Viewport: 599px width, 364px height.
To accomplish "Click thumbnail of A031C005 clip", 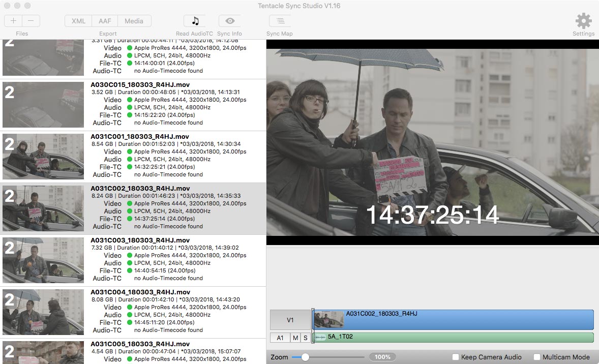I will coord(43,352).
